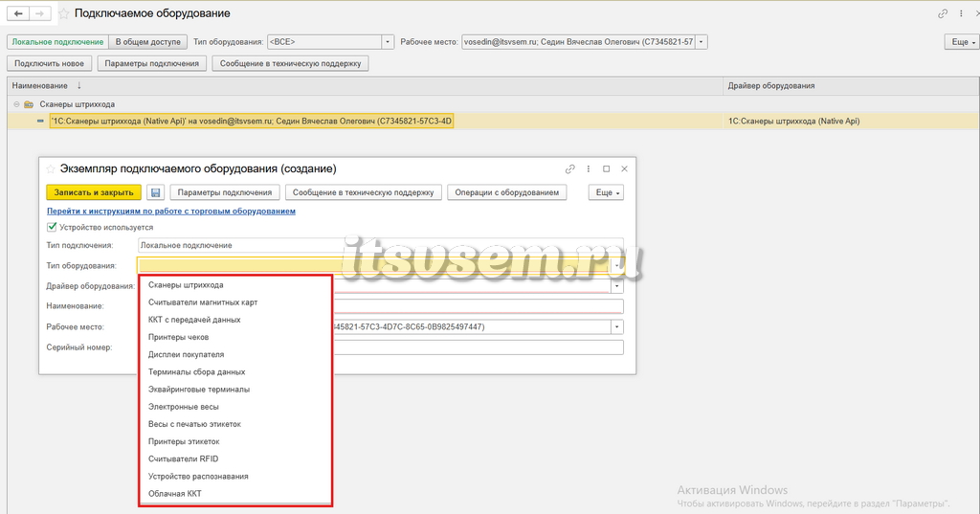
Task: Select Считыватели магнитных карт option
Action: [x=235, y=302]
